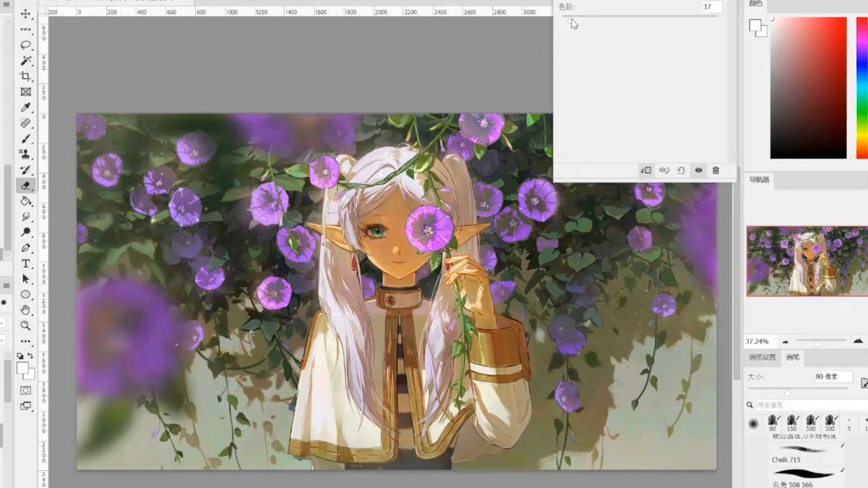Open the Color panel tab

[756, 3]
